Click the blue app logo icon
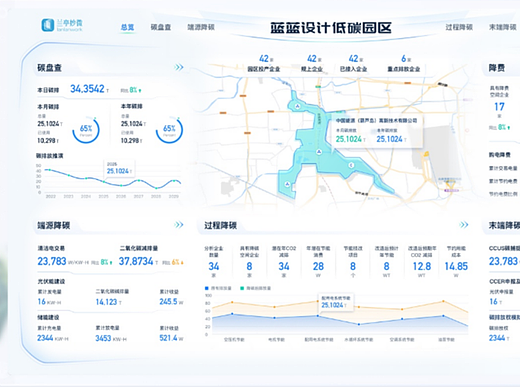520x390 pixels. (x=48, y=25)
